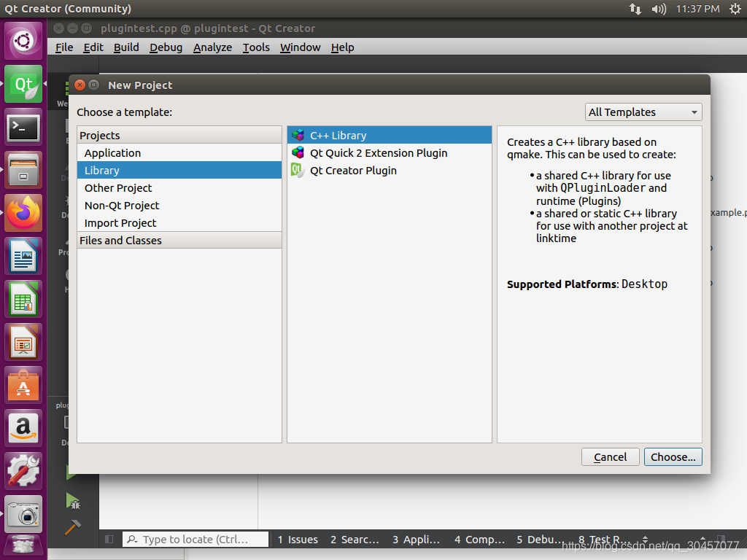The width and height of the screenshot is (747, 560).
Task: Select Qt Creator Plugin template
Action: (x=390, y=171)
